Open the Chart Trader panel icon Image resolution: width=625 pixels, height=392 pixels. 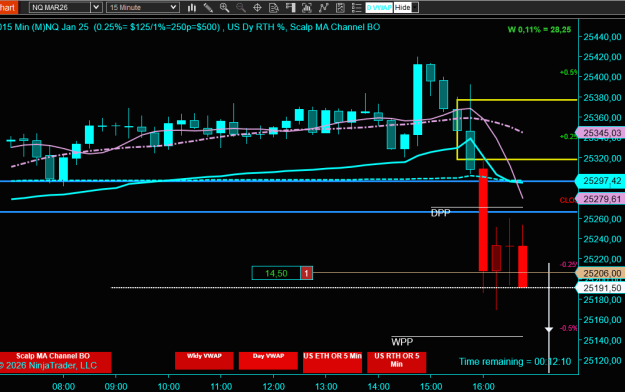click(x=291, y=7)
